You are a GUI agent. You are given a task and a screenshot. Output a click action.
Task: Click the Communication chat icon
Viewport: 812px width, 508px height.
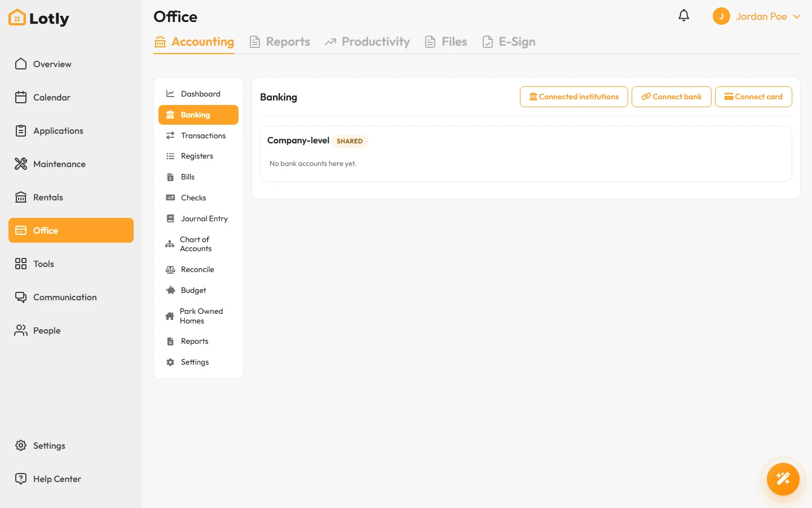(21, 297)
